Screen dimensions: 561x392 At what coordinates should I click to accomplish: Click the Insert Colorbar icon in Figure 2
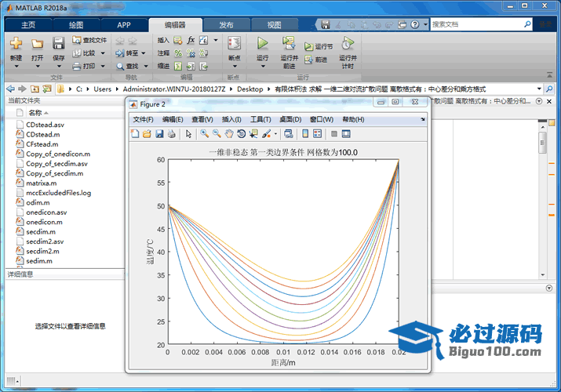[305, 134]
